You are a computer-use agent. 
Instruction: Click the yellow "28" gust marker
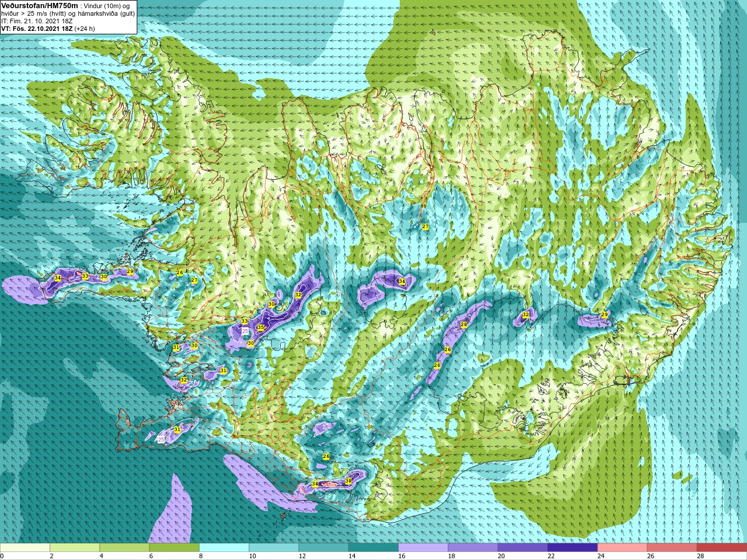coord(463,325)
